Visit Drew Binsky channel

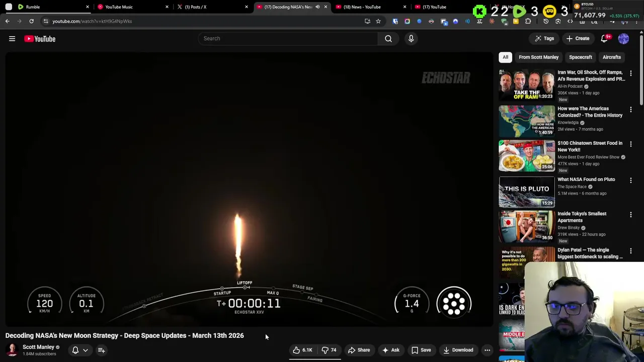[569, 227]
